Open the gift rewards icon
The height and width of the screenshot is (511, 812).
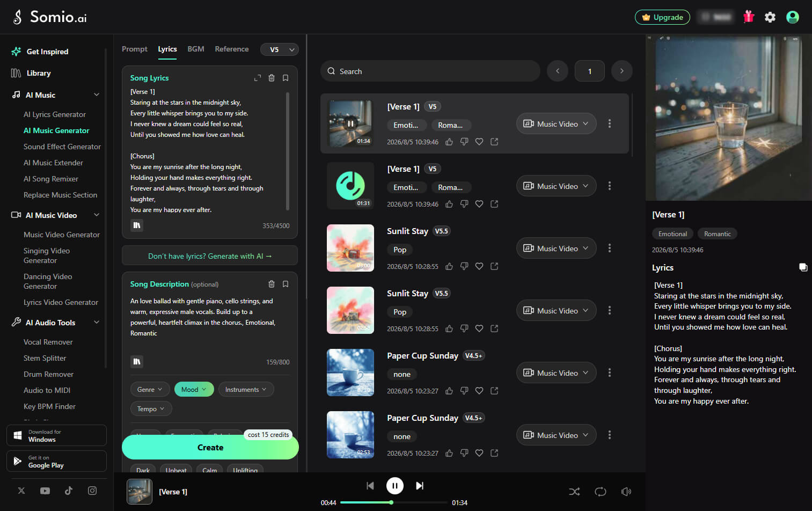(x=749, y=17)
